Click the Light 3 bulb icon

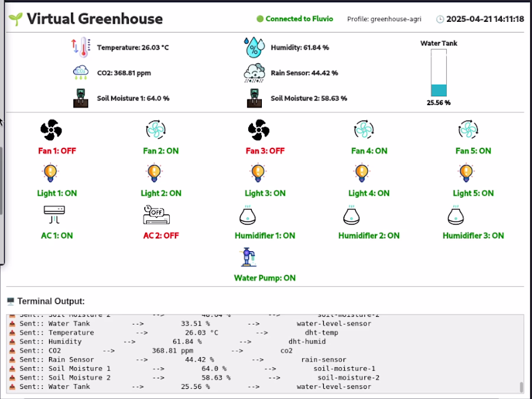[258, 173]
